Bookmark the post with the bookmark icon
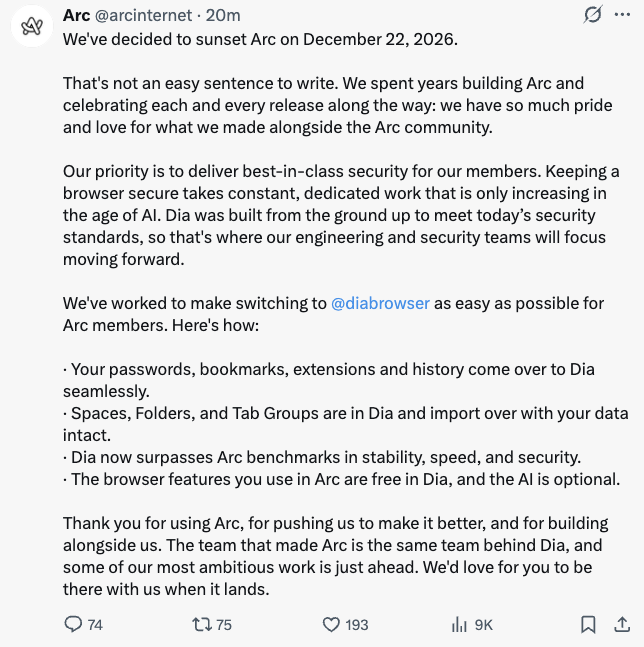The image size is (644, 647). [x=588, y=624]
